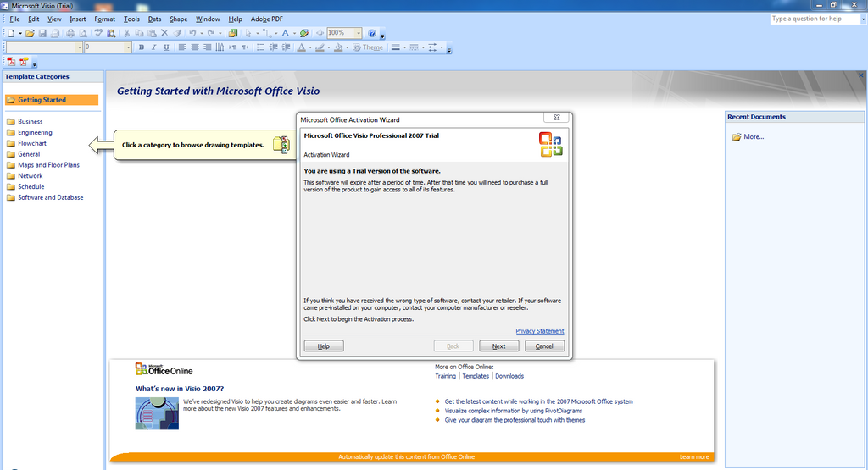
Task: Open the Shapes window icon
Action: (x=233, y=33)
